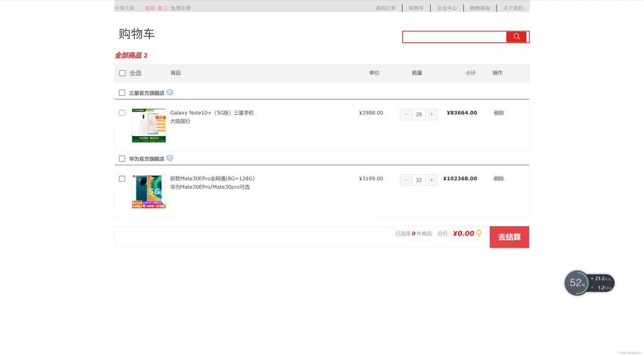The image size is (644, 356).
Task: Click subtotal ¥102368.00
Action: point(460,179)
